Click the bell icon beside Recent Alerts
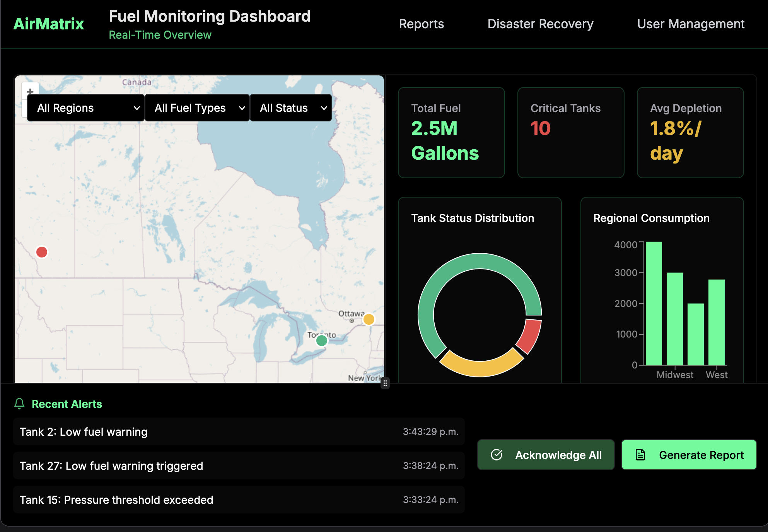The height and width of the screenshot is (532, 768). coord(19,404)
